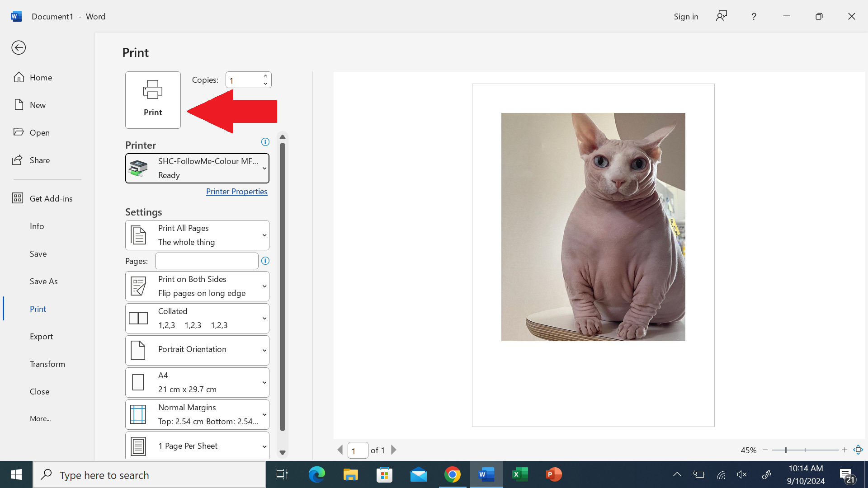Click the large Print button
The width and height of the screenshot is (868, 488).
(153, 100)
